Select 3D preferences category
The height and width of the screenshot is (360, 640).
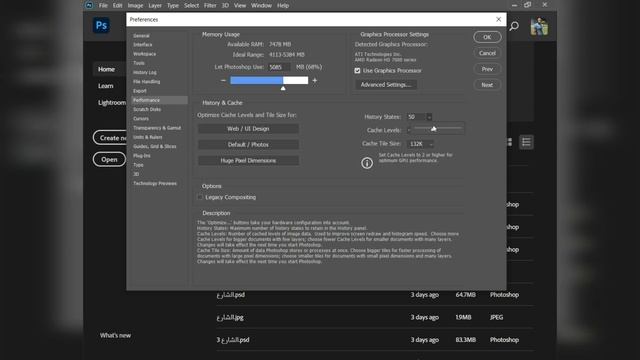(136, 174)
